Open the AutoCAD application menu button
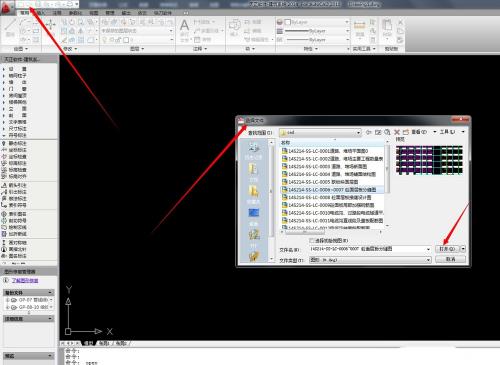Viewport: 500px width, 365px height. pos(7,7)
